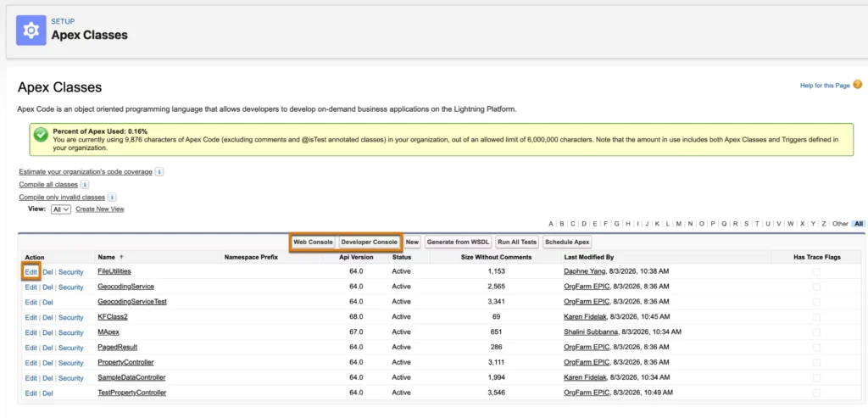The image size is (868, 418).
Task: Edit the FileUtilities class
Action: tap(31, 272)
